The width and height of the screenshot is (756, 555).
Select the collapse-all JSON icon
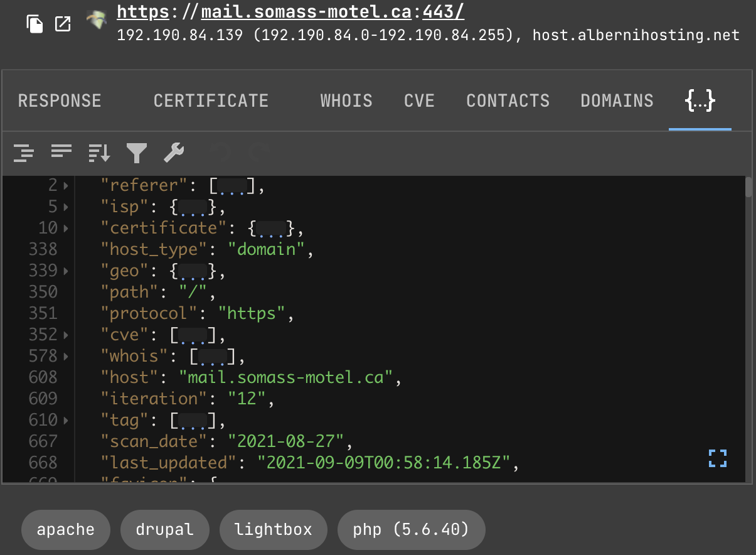pos(61,153)
